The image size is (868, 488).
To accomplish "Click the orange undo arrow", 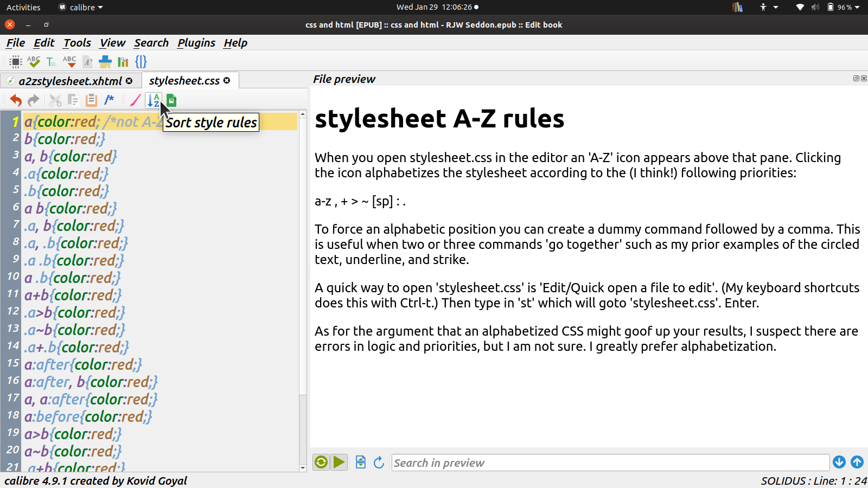I will [16, 100].
